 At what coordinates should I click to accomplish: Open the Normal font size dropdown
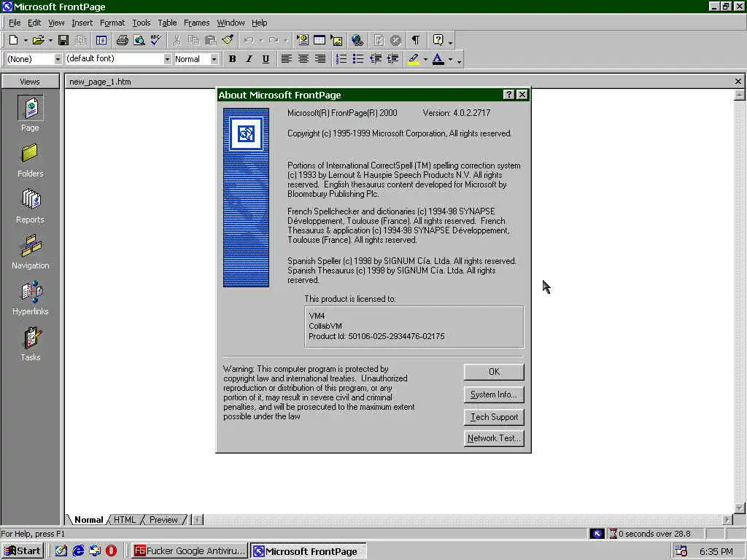(x=214, y=59)
